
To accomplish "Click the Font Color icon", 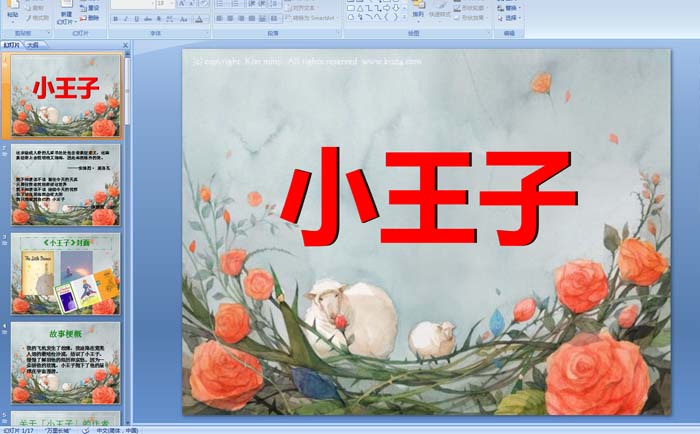I will coord(200,18).
